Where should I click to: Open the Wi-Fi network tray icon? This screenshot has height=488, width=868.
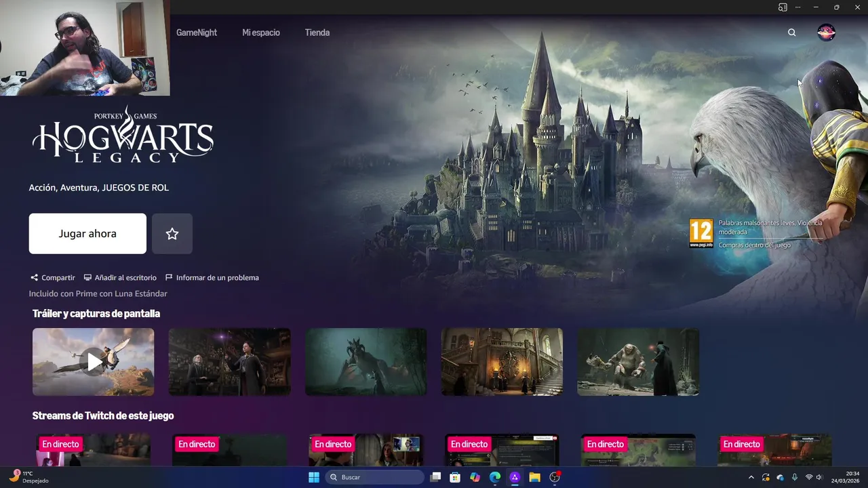(x=808, y=477)
